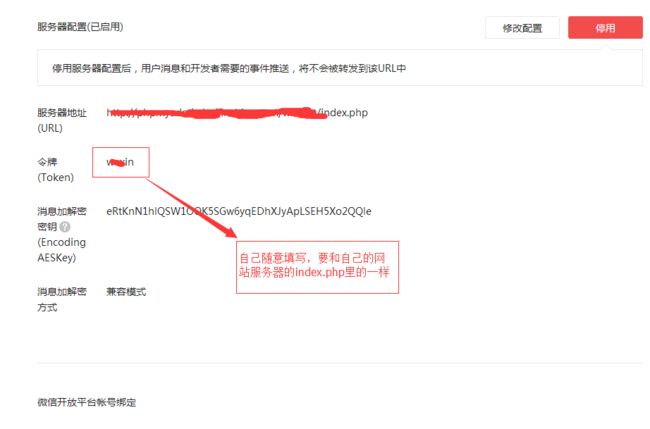Select the server URL ending in index.php
This screenshot has width=650, height=429.
coord(237,113)
